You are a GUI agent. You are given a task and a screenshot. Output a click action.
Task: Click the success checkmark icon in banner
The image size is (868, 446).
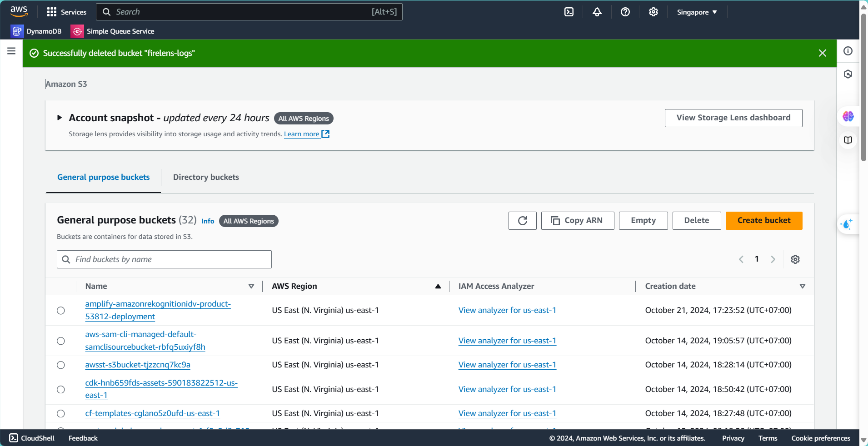pos(34,53)
